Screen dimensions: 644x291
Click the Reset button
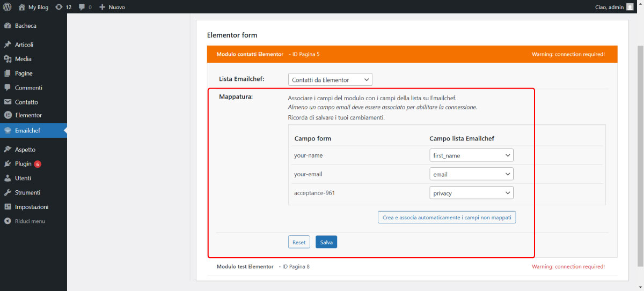pyautogui.click(x=299, y=242)
